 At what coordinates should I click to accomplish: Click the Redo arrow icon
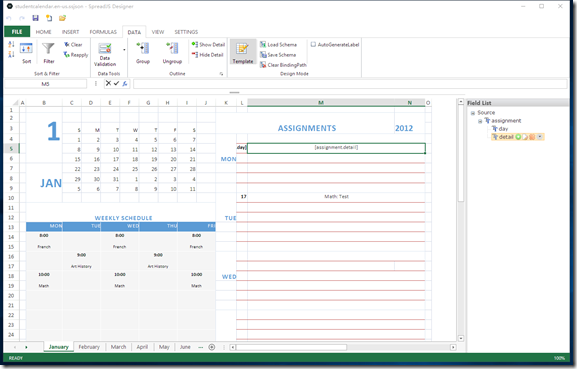click(x=22, y=18)
